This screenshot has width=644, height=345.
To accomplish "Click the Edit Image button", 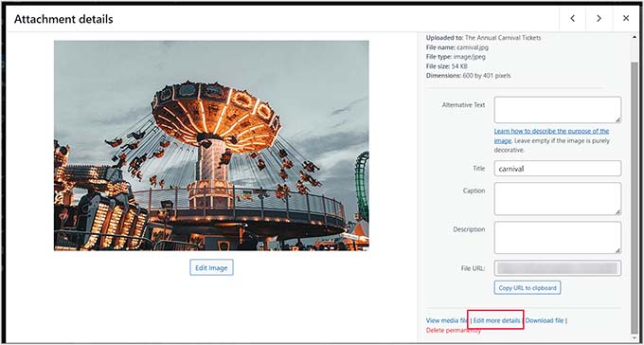I will pos(211,267).
